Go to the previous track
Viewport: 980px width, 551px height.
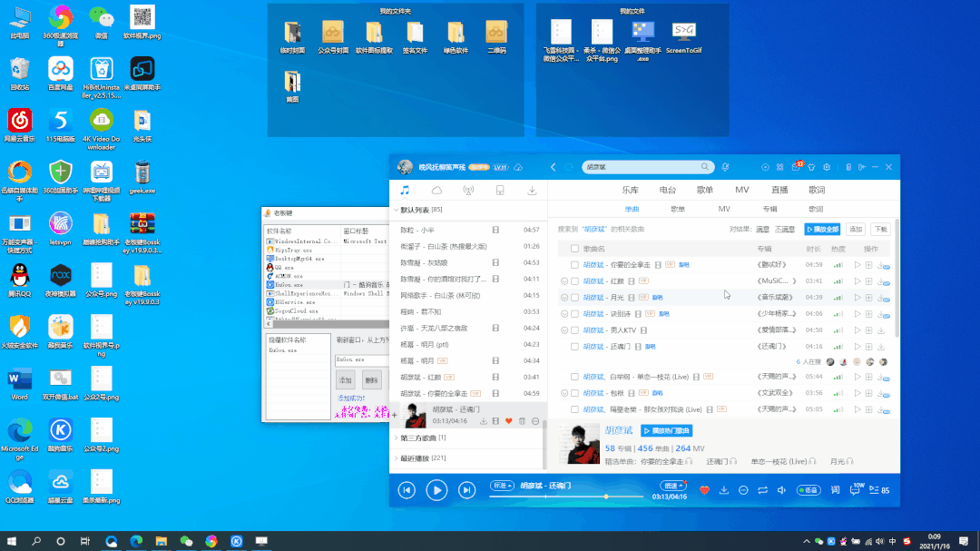(x=407, y=490)
